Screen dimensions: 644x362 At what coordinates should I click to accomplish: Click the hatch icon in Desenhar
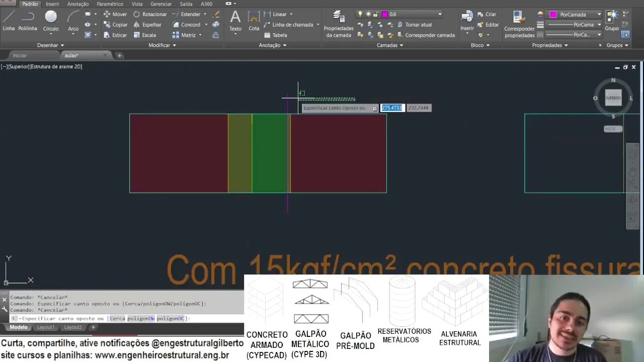click(x=88, y=35)
